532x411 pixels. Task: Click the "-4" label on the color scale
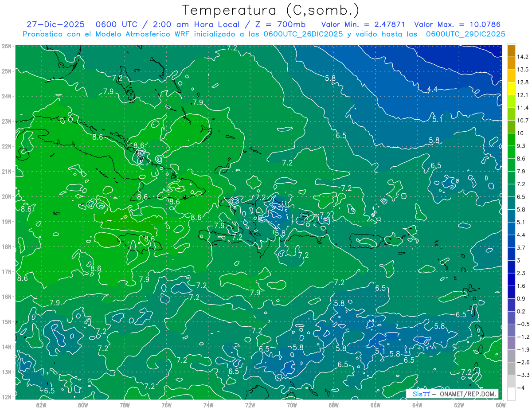[520, 388]
